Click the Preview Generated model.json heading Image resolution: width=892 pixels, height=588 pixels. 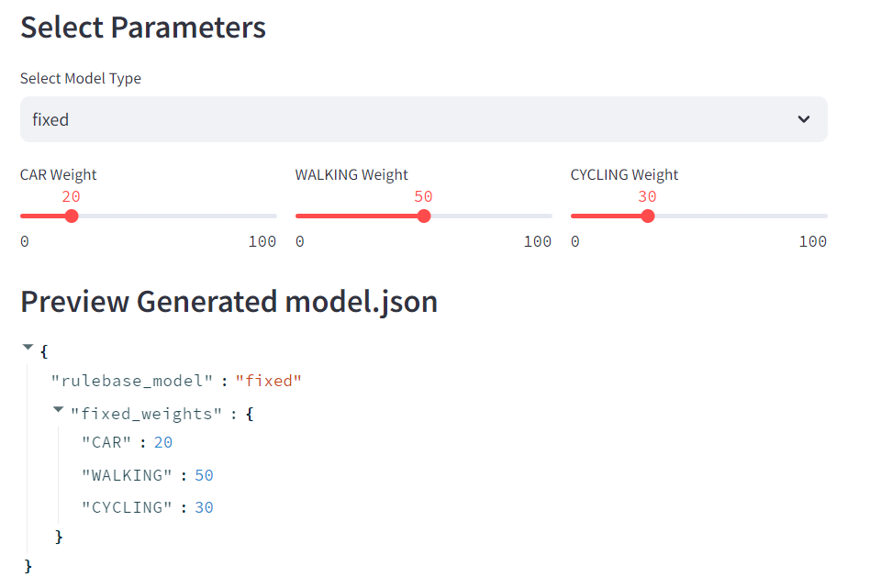coord(229,301)
